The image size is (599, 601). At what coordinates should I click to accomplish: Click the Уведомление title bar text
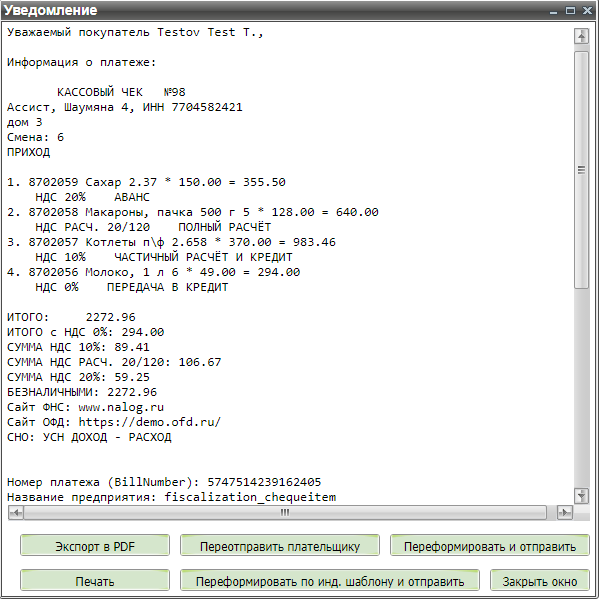(x=50, y=10)
